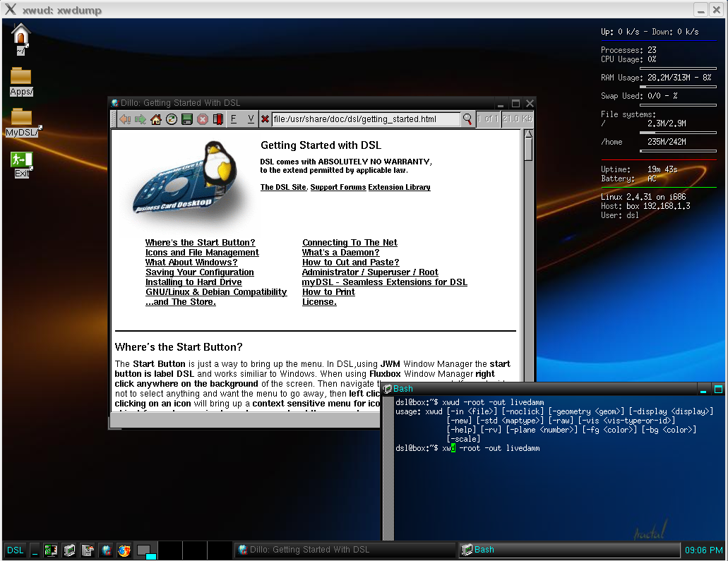
Task: Open the MyDSL folder desktop icon
Action: click(23, 123)
